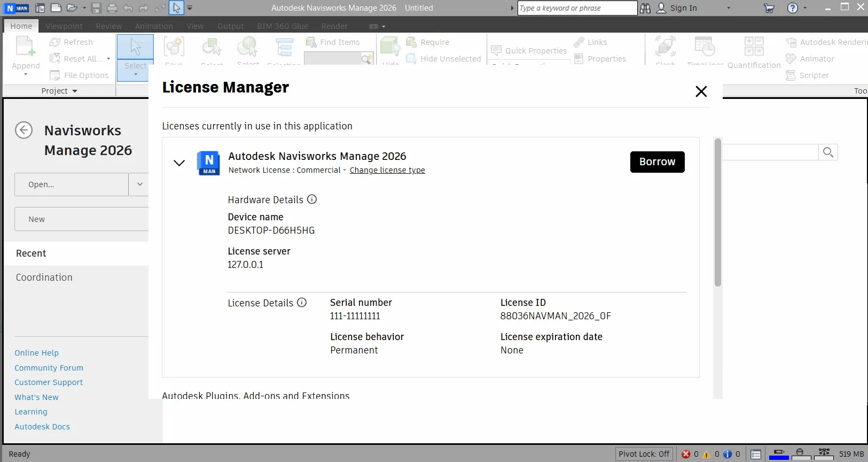Click the Open... button
Viewport: 868px width, 462px height.
(72, 184)
